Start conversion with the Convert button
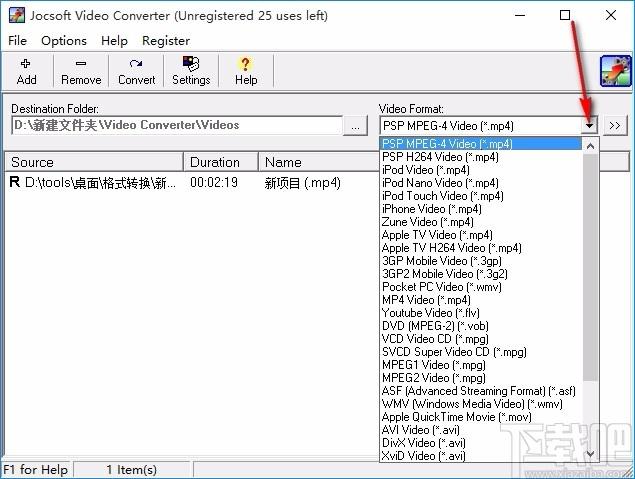Screen dimensions: 635x479 click(x=136, y=72)
